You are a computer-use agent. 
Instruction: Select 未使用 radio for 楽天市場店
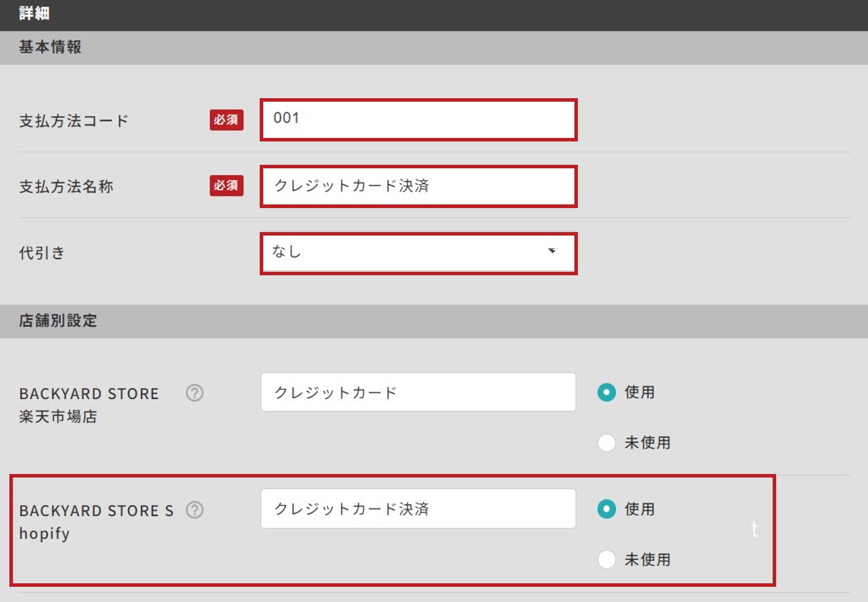(607, 442)
